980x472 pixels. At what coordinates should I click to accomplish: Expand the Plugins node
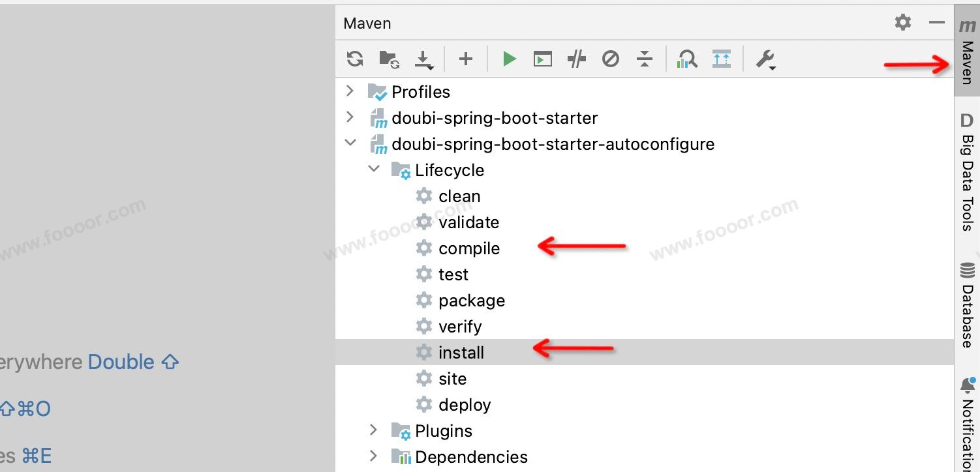pyautogui.click(x=374, y=430)
